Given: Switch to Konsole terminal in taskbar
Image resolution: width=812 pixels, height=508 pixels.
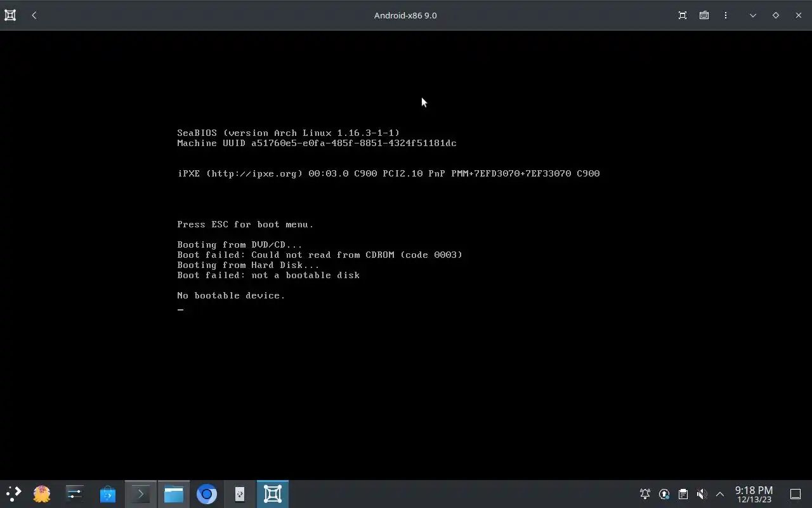Looking at the screenshot, I should coord(141,494).
